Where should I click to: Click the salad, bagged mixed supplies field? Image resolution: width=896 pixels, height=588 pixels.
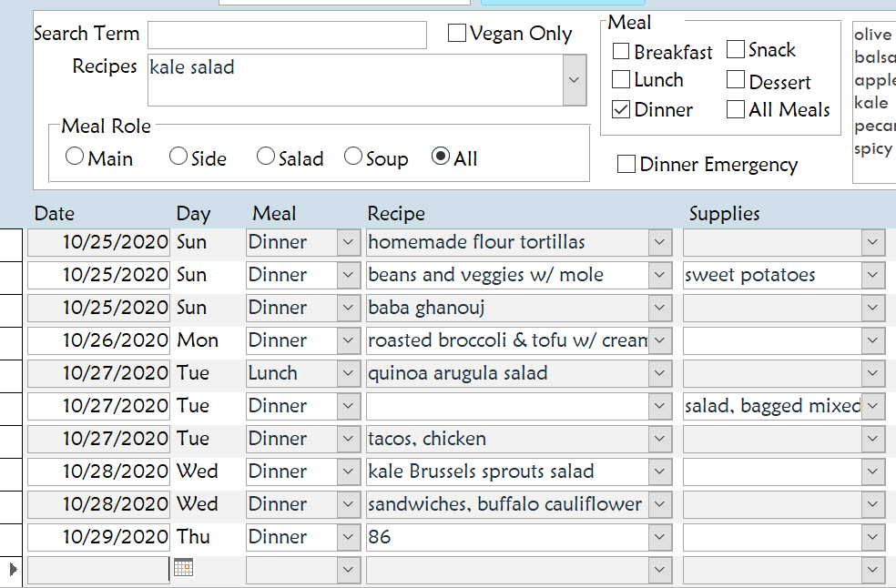pyautogui.click(x=771, y=406)
